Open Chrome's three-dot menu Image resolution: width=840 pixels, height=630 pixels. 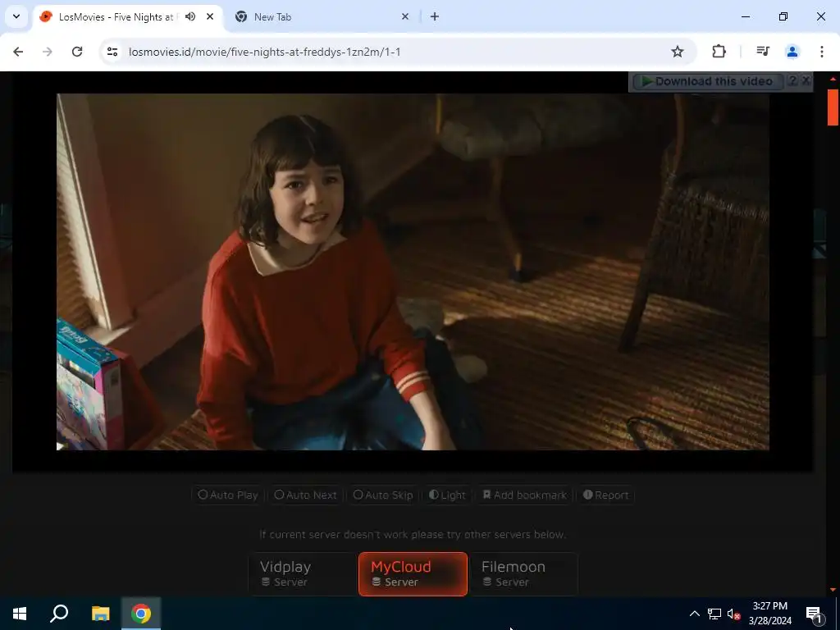822,52
